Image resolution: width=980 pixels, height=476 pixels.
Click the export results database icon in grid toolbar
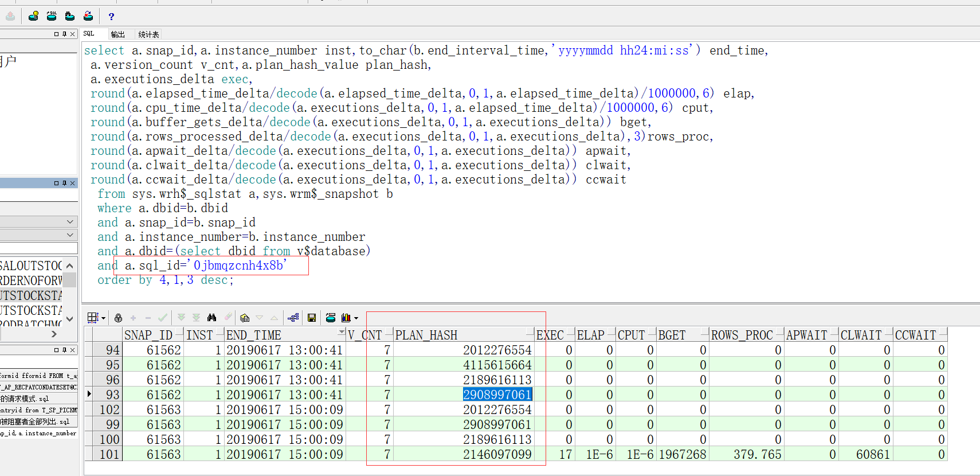pos(331,318)
